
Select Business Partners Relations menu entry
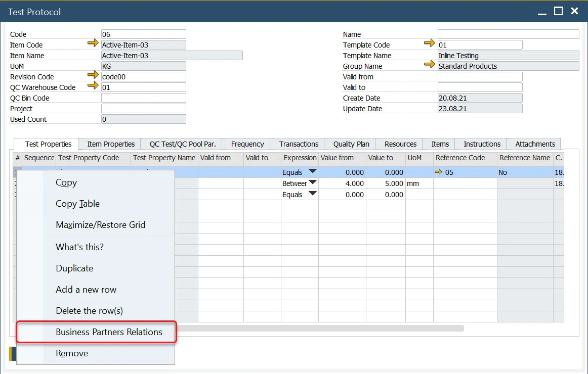pyautogui.click(x=109, y=332)
